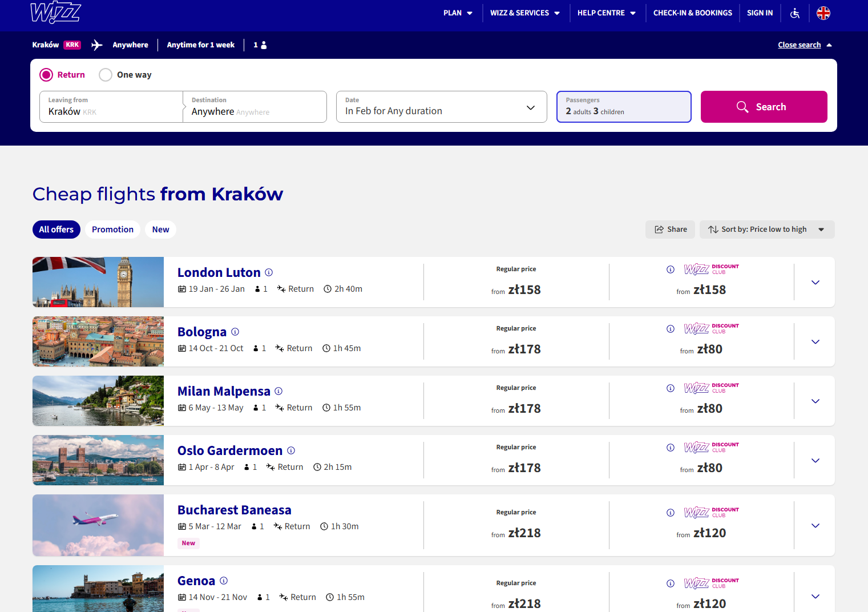Click the KRK airport code badge
Screen dimensions: 868x612
tap(72, 45)
